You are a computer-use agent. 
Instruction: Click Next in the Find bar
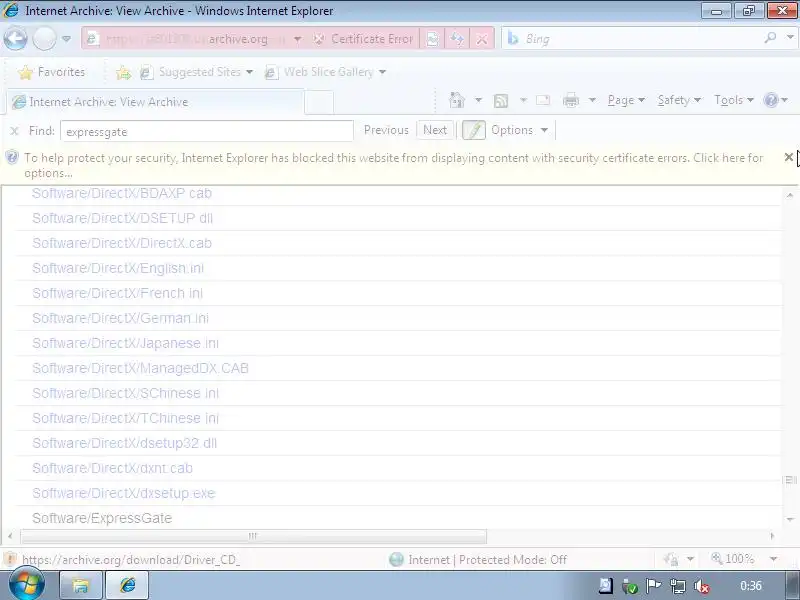[x=435, y=130]
